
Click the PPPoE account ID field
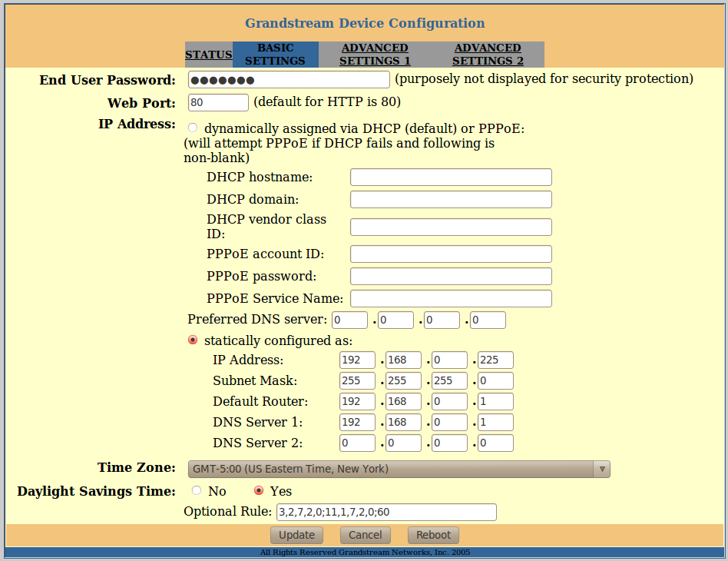coord(451,254)
